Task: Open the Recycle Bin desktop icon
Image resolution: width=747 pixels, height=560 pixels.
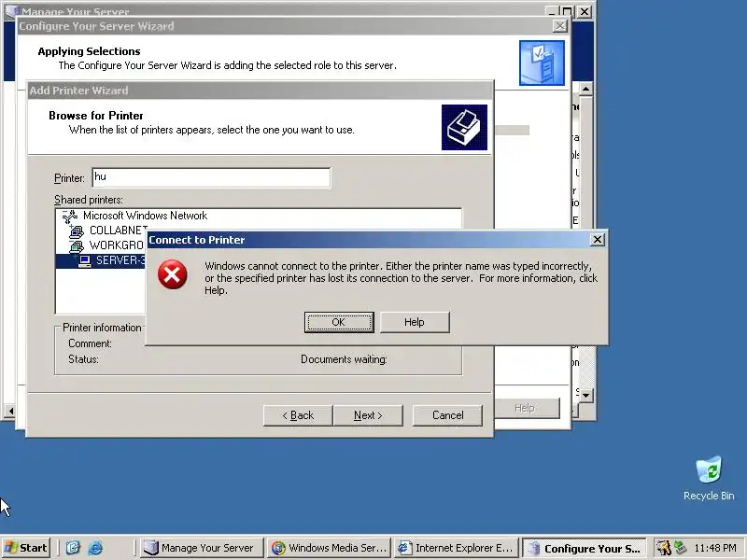Action: [709, 478]
